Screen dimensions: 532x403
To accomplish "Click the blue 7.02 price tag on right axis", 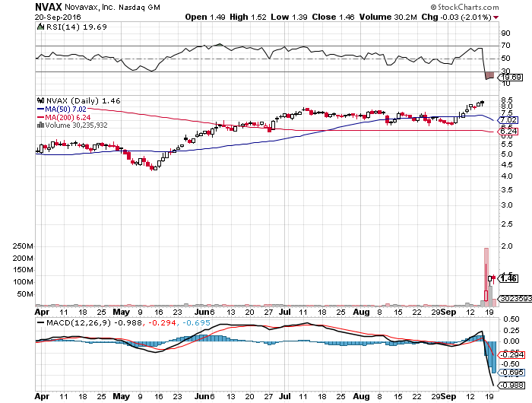I will tap(508, 120).
